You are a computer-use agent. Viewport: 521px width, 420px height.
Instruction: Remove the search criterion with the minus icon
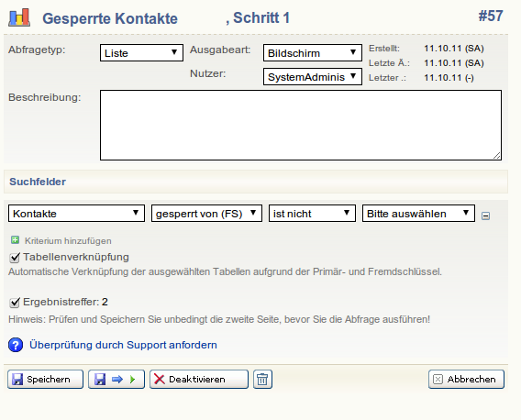485,216
